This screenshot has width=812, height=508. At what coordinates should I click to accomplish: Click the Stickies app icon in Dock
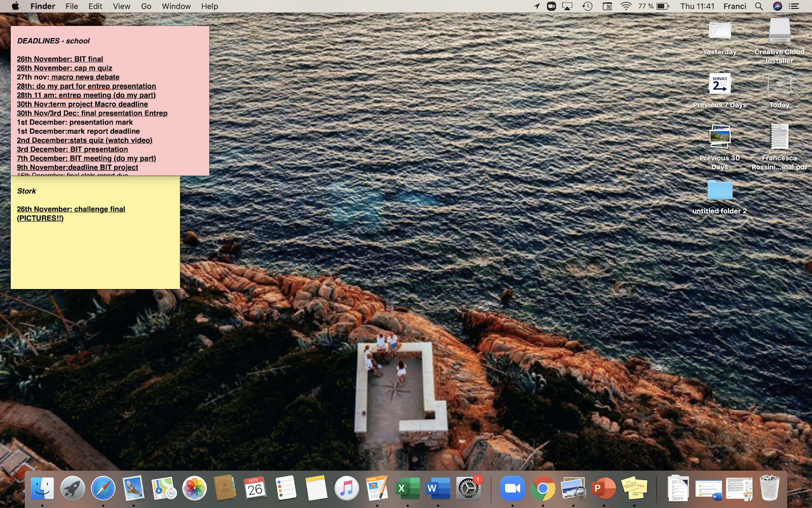634,489
